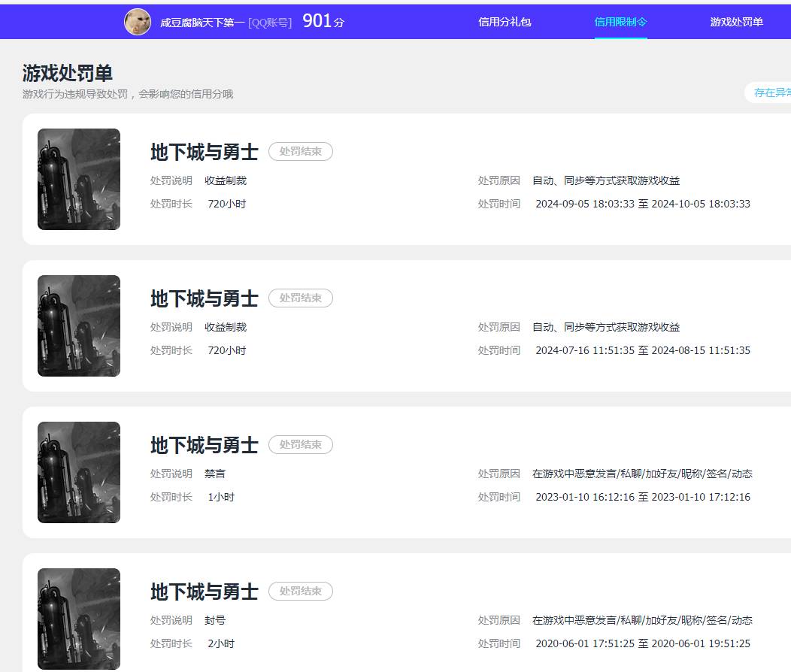Click the 存在异常 button at right
Screen dimensions: 791x672
pos(771,92)
